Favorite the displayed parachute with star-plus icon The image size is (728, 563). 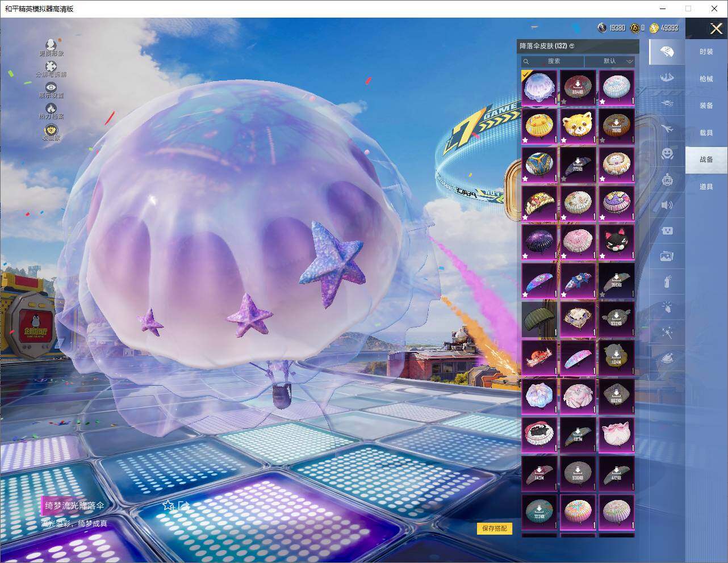(x=168, y=505)
